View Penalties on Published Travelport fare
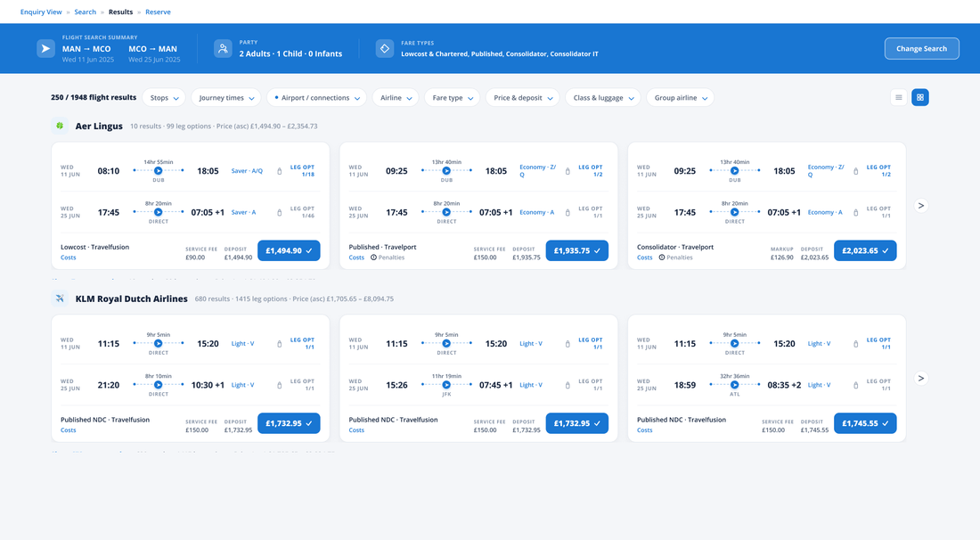Screen dimensions: 980x540 [388, 258]
